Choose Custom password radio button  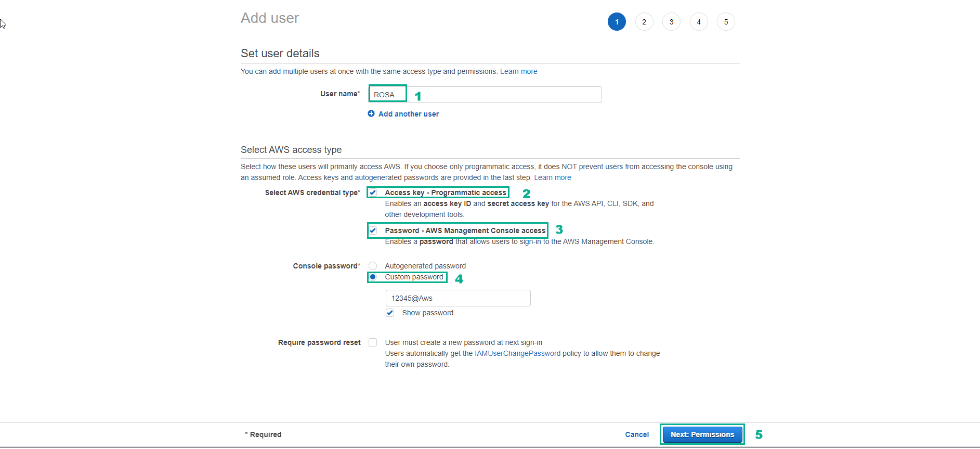373,277
